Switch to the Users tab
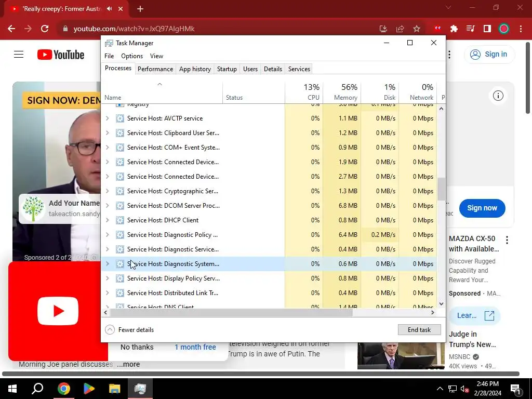Viewport: 532px width, 399px height. tap(250, 69)
